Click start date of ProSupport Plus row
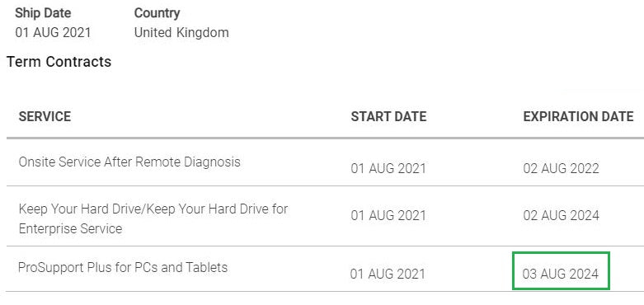644x305 pixels. [388, 274]
